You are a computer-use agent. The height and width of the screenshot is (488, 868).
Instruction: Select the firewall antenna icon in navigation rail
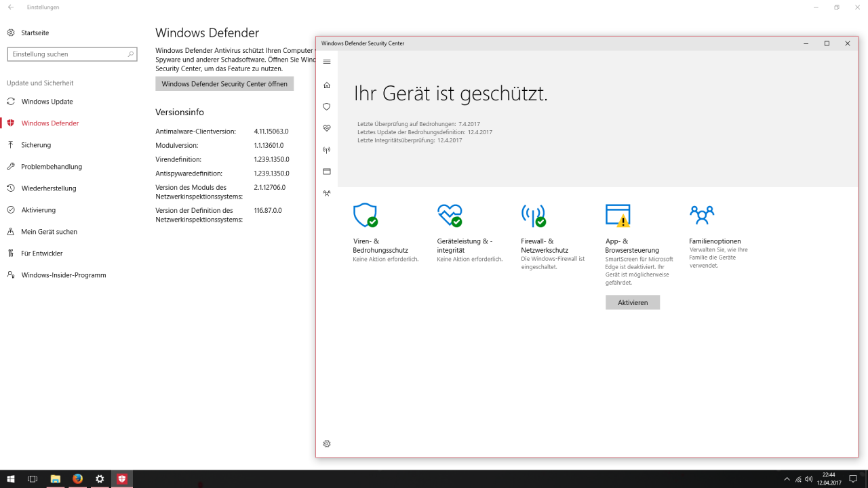327,150
